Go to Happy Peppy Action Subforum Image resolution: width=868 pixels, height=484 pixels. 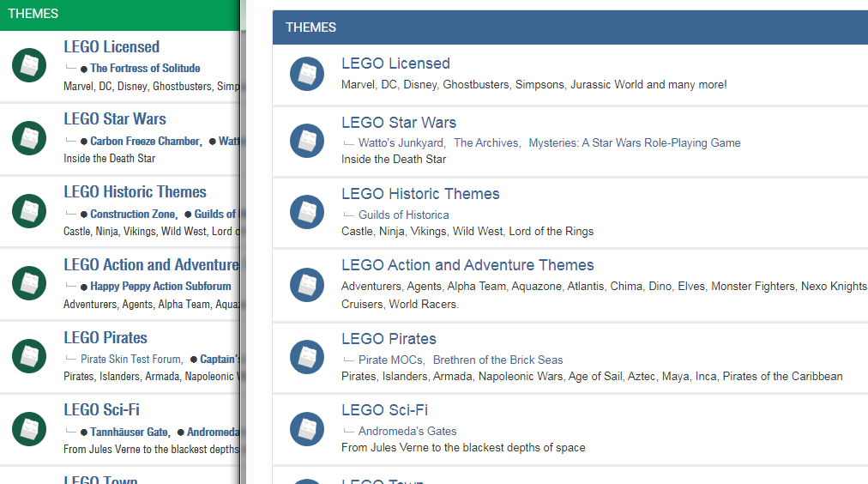(160, 287)
